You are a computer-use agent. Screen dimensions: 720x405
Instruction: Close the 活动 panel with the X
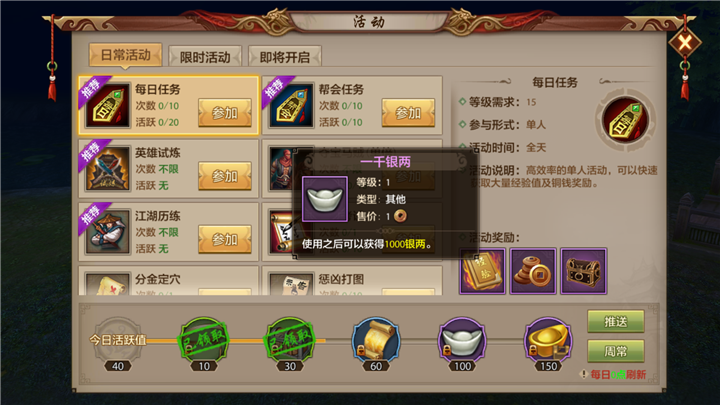(685, 43)
